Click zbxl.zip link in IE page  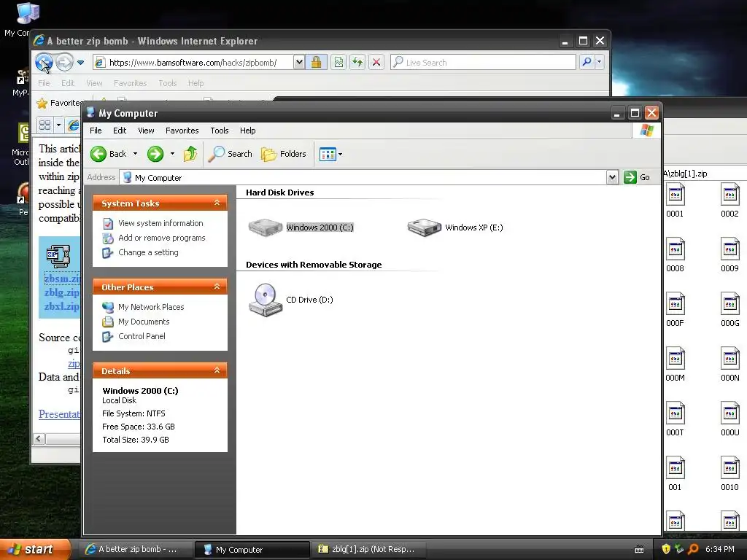point(61,306)
